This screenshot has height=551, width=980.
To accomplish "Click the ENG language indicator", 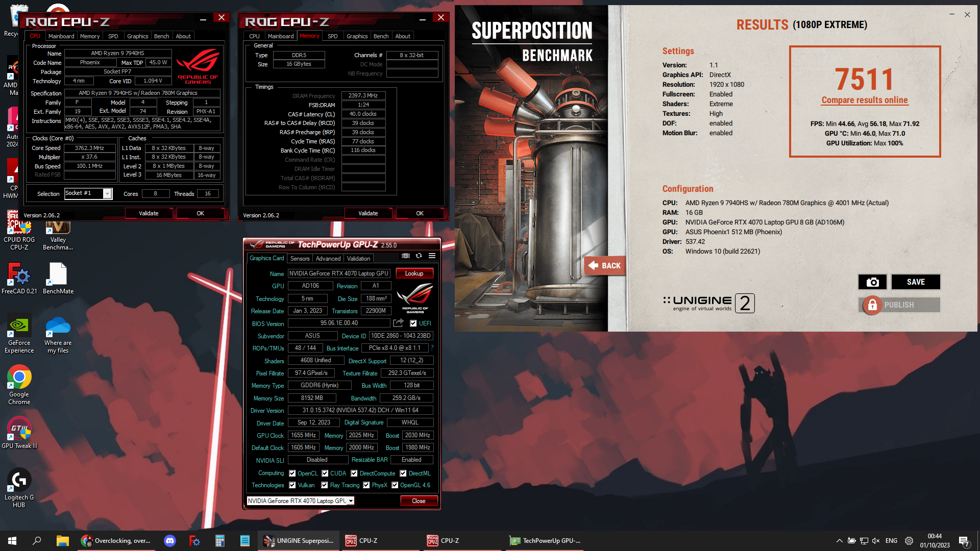I will point(891,541).
